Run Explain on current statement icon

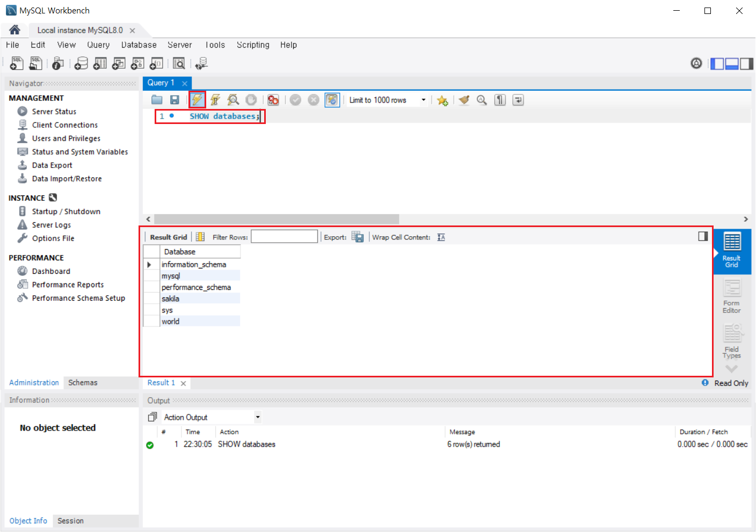[x=233, y=100]
